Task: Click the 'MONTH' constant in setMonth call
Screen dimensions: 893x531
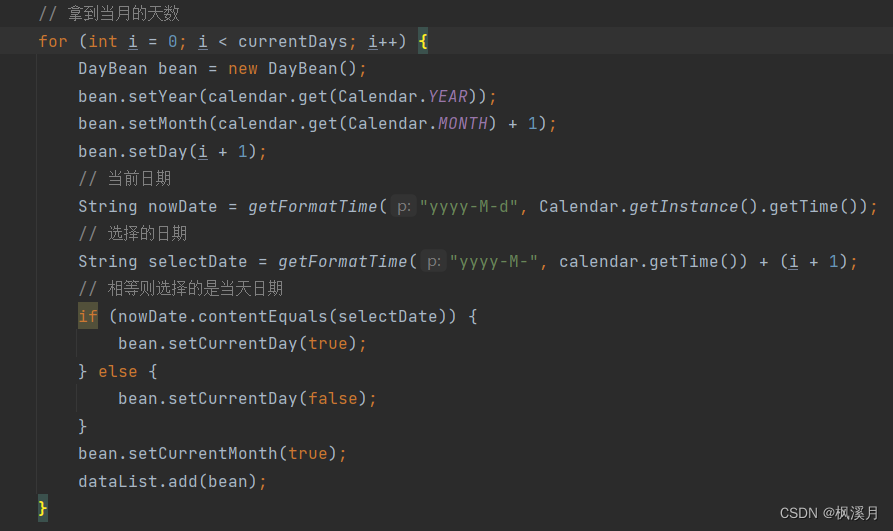Action: coord(462,124)
